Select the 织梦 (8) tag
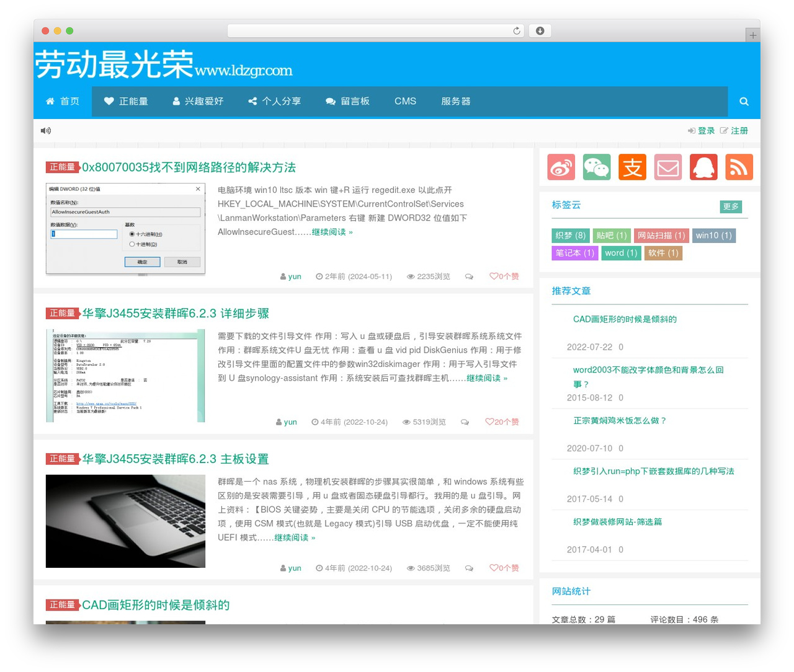 570,236
